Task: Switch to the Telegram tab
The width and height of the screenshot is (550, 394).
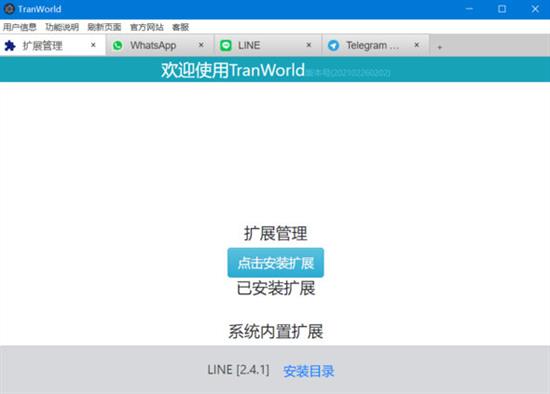Action: (x=375, y=45)
